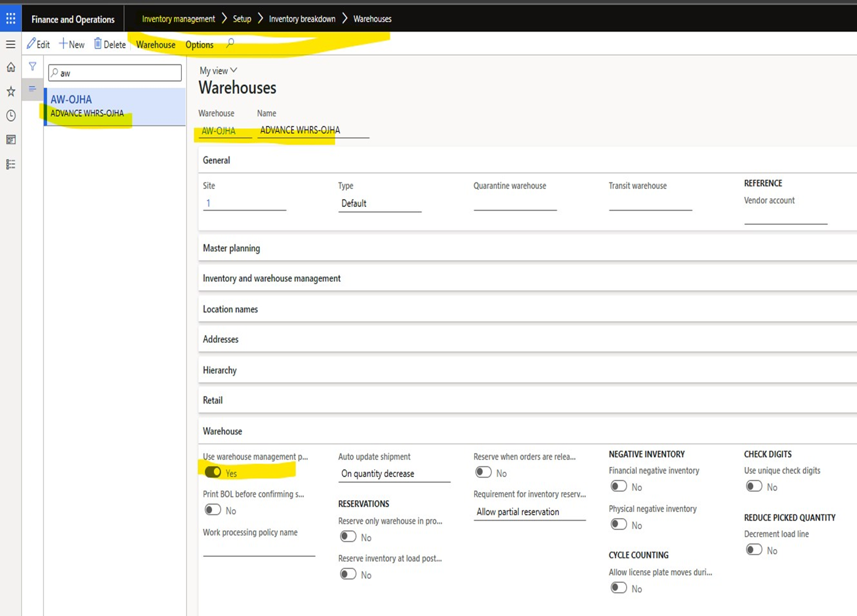Toggle Use warehouse management processes
This screenshot has height=616, width=857.
(x=213, y=472)
